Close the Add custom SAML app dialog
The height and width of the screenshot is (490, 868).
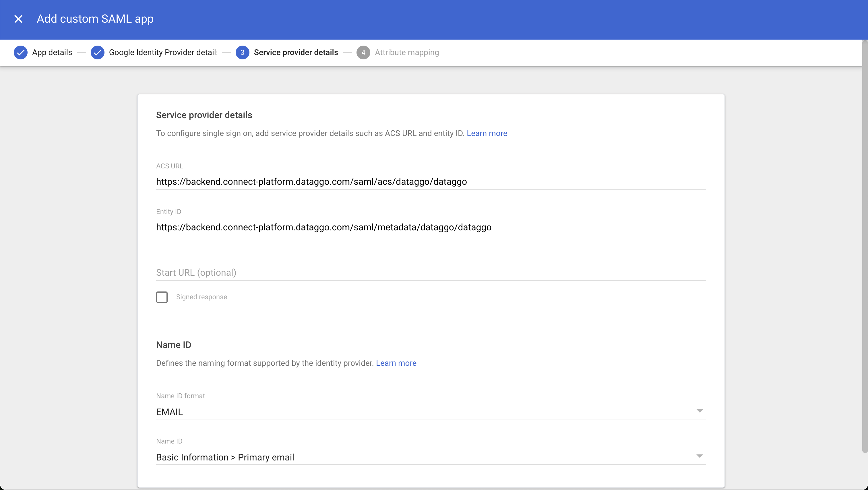tap(18, 19)
